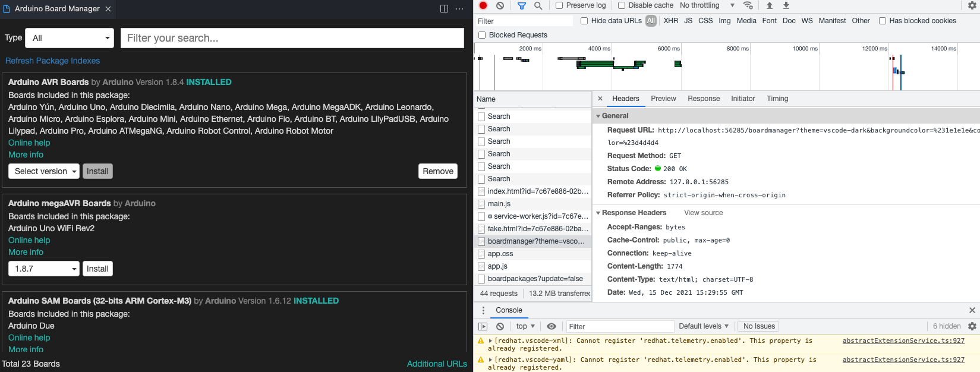Filter requests by XHR type
980x372 pixels.
point(671,21)
